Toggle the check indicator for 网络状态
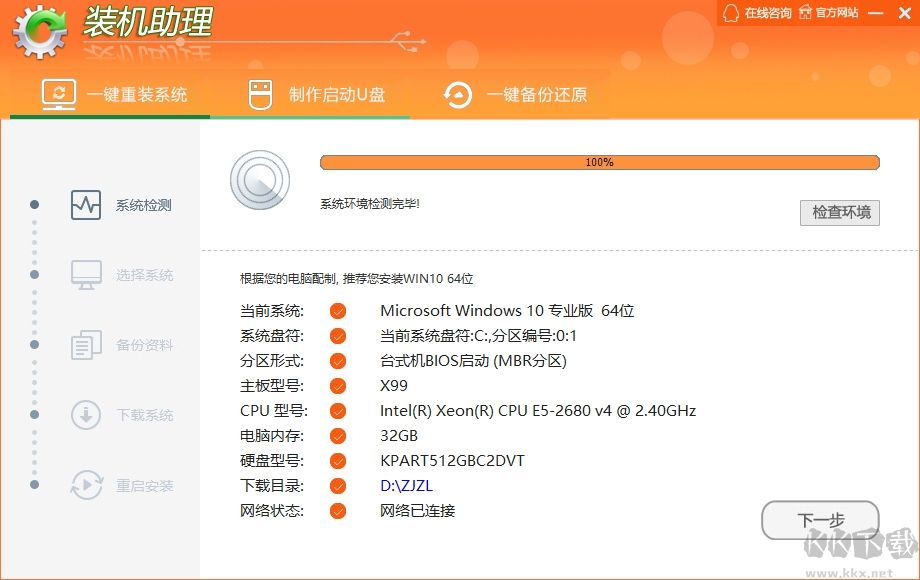The height and width of the screenshot is (580, 920). (337, 511)
